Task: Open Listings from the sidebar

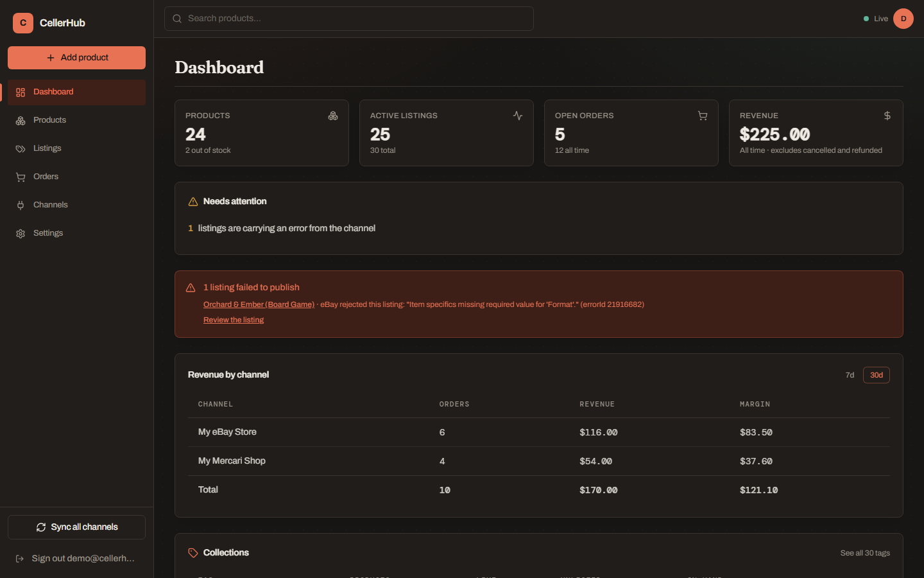Action: pos(77,149)
